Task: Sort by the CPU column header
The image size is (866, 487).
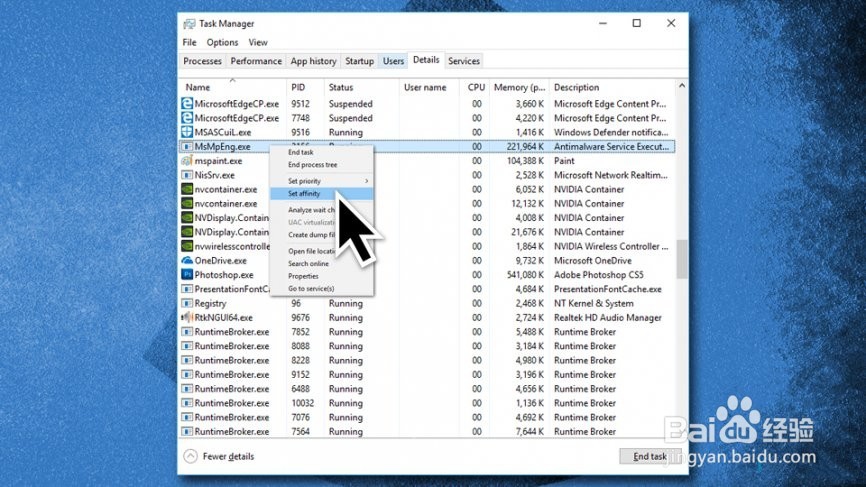Action: [474, 87]
